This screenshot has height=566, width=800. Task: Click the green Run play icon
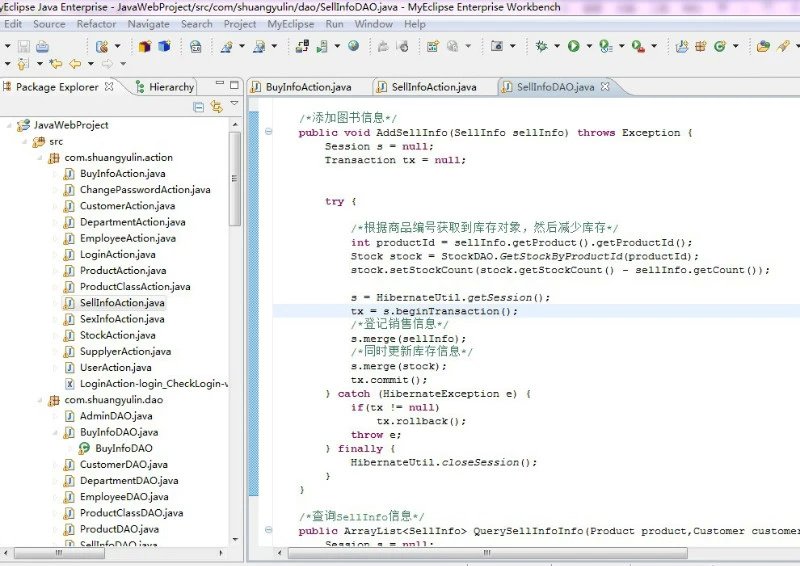(573, 46)
